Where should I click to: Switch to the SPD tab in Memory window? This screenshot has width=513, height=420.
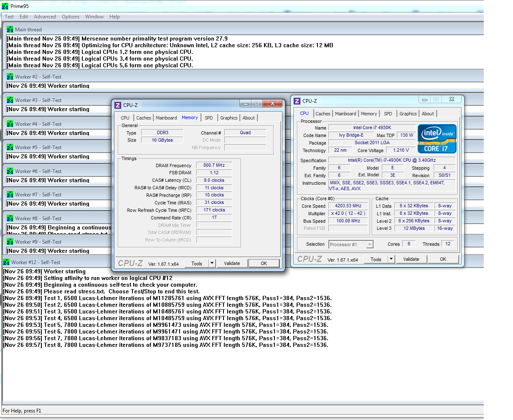pyautogui.click(x=209, y=118)
